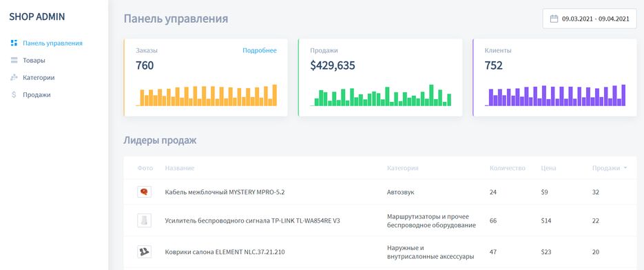Open the MYSTERY MPRO-5.2 cable product photo
The height and width of the screenshot is (270, 644).
pos(144,191)
